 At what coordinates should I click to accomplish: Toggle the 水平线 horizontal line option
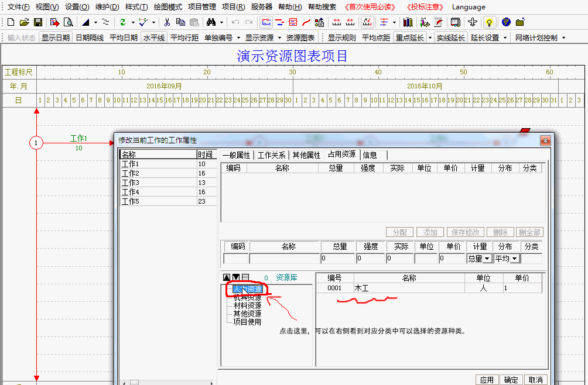[x=154, y=38]
